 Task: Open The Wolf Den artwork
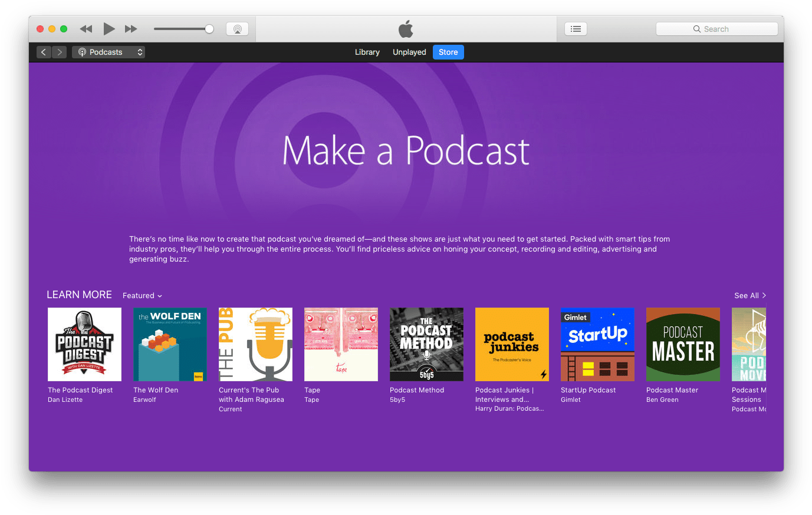pyautogui.click(x=170, y=344)
